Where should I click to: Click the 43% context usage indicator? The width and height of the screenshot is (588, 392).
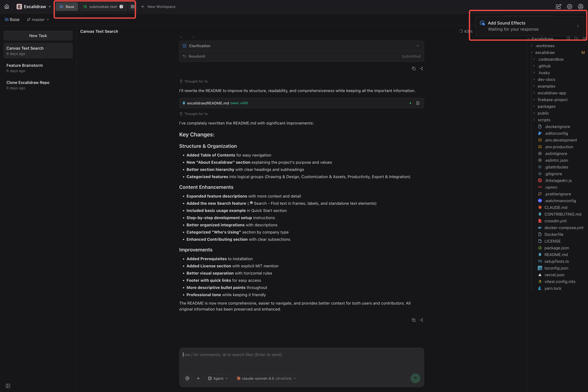pyautogui.click(x=466, y=31)
